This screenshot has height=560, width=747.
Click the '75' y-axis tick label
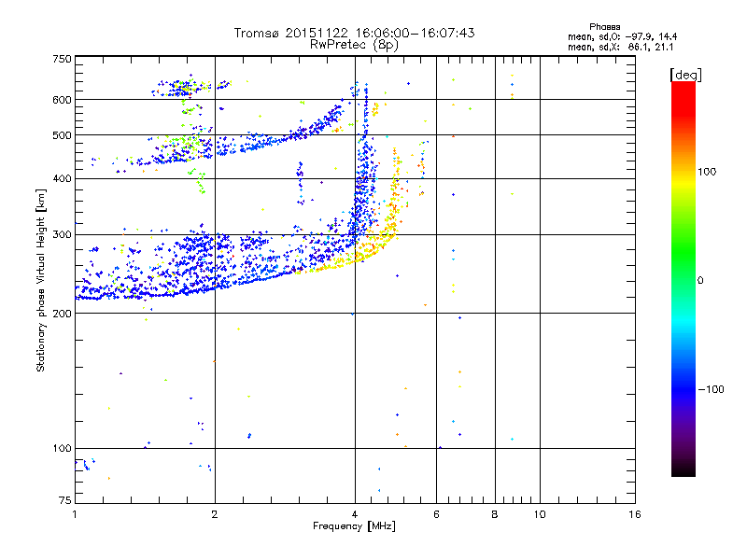(x=65, y=500)
